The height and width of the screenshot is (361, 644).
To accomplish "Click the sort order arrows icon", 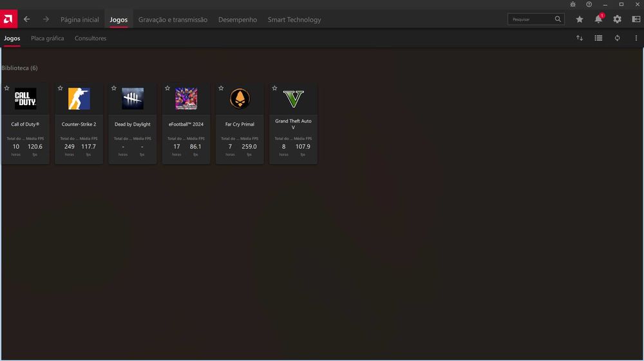I will pyautogui.click(x=580, y=38).
